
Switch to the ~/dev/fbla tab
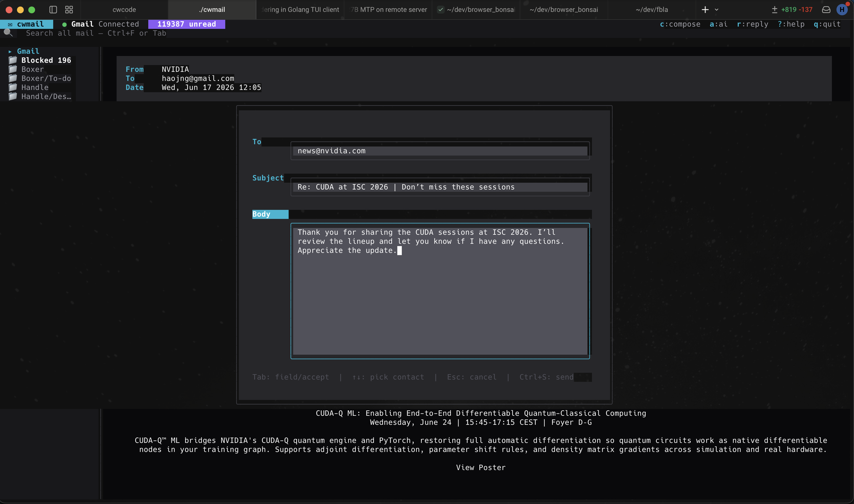pos(652,10)
